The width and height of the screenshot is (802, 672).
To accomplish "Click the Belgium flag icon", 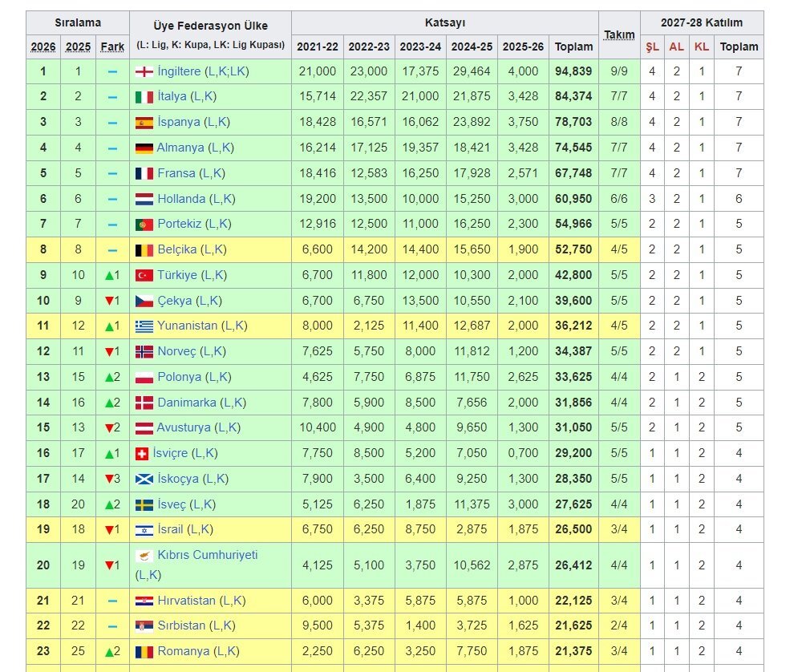I will pyautogui.click(x=144, y=249).
